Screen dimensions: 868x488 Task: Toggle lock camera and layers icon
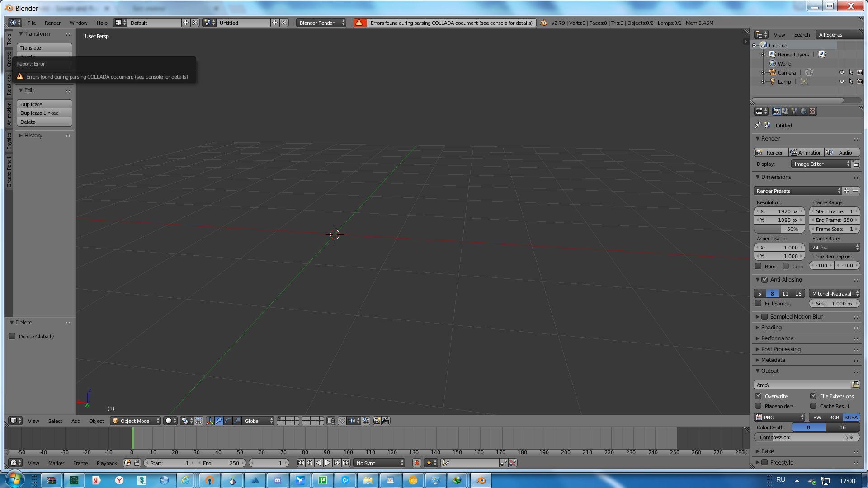click(x=331, y=421)
